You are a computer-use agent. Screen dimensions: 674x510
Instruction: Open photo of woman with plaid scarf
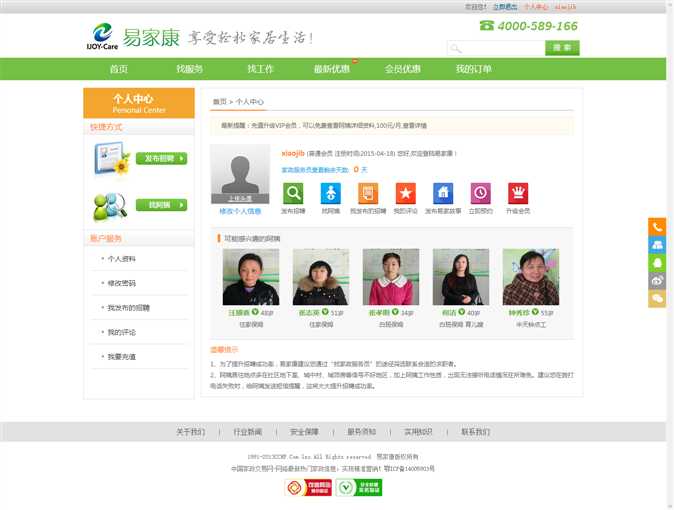pyautogui.click(x=531, y=277)
